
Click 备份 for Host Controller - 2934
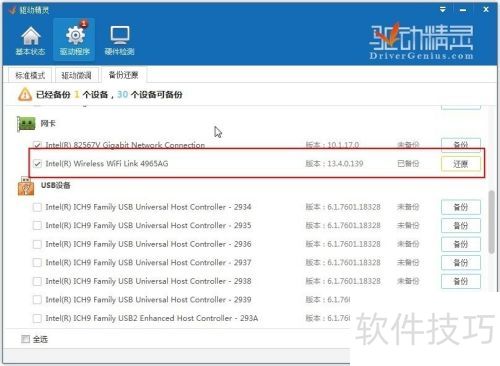461,207
